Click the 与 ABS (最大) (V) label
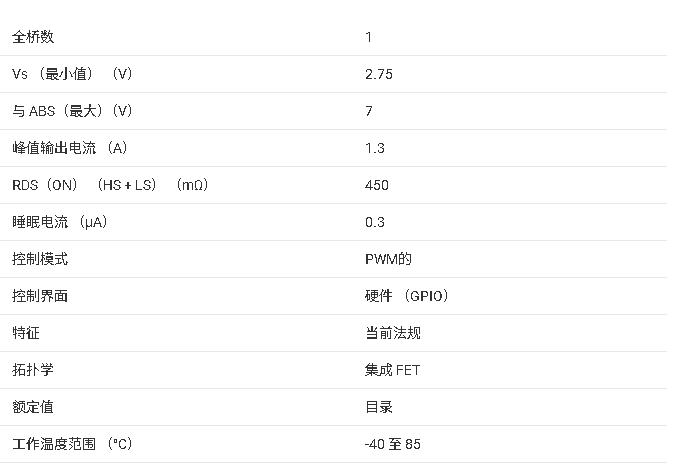692x463 pixels. [72, 111]
